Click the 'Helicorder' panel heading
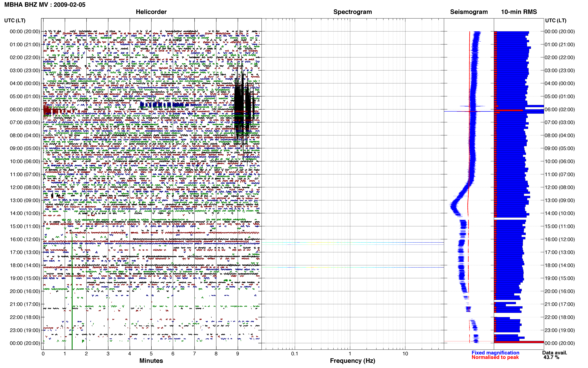This screenshot has height=368, width=588. point(151,12)
